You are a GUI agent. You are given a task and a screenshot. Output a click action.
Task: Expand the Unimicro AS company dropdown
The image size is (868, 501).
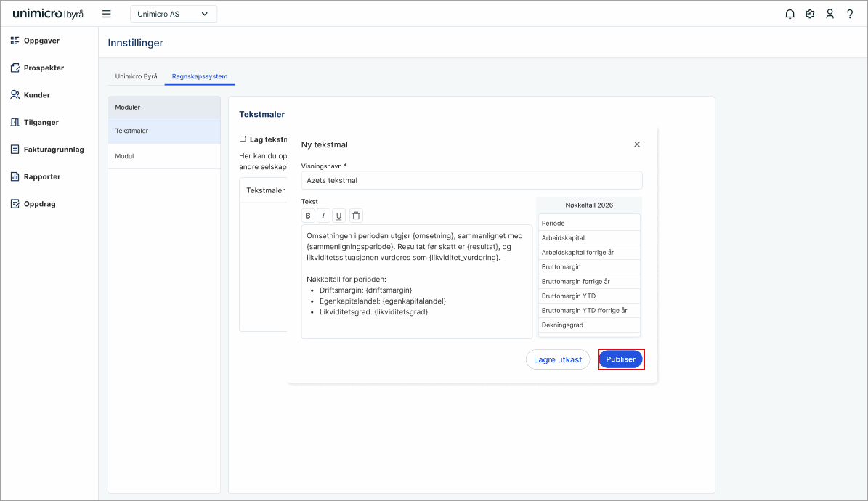pyautogui.click(x=174, y=14)
